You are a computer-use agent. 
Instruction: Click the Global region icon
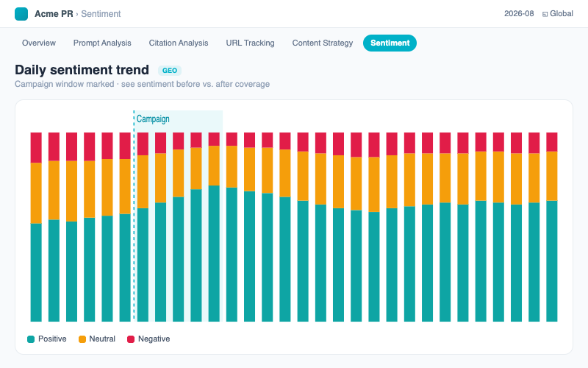[545, 14]
